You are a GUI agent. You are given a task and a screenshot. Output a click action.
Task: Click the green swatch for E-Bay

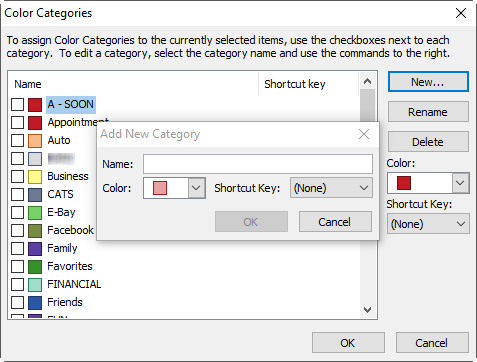(35, 212)
